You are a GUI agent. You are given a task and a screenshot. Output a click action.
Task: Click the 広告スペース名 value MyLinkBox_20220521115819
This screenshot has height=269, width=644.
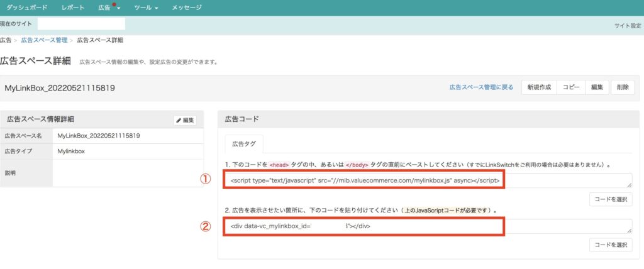tap(99, 136)
